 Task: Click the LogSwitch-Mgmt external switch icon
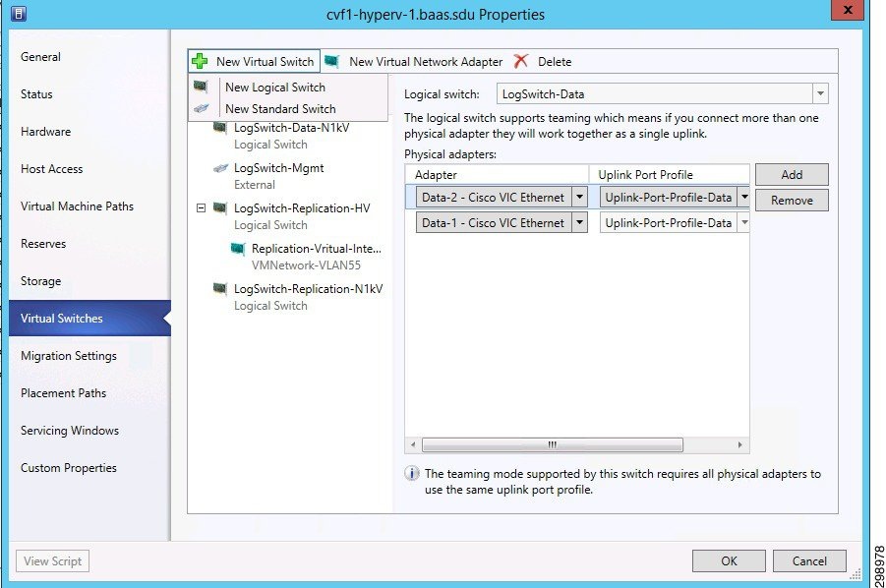[x=220, y=168]
